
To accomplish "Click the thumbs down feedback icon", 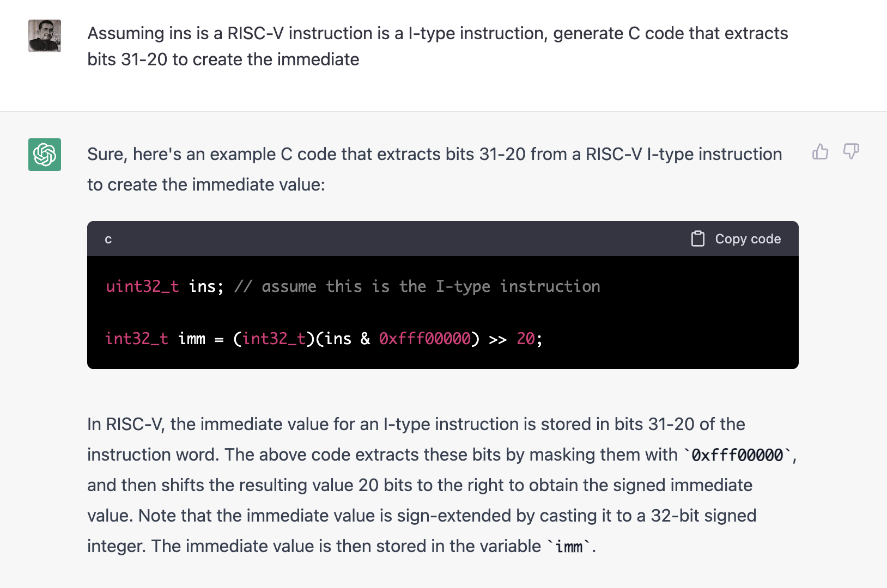I will (x=850, y=151).
